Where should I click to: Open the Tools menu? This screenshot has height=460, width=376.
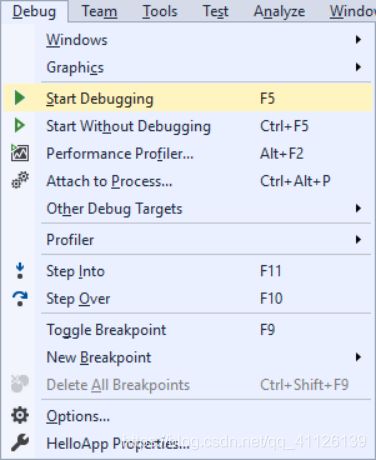160,11
